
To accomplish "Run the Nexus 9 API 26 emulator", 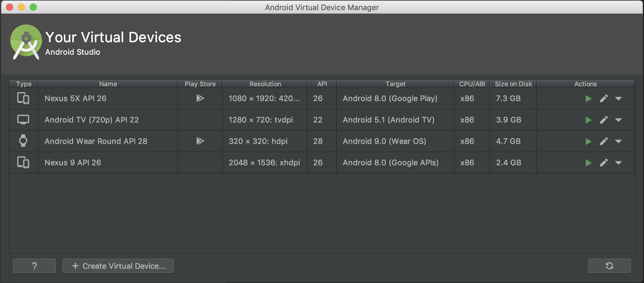I will (588, 163).
